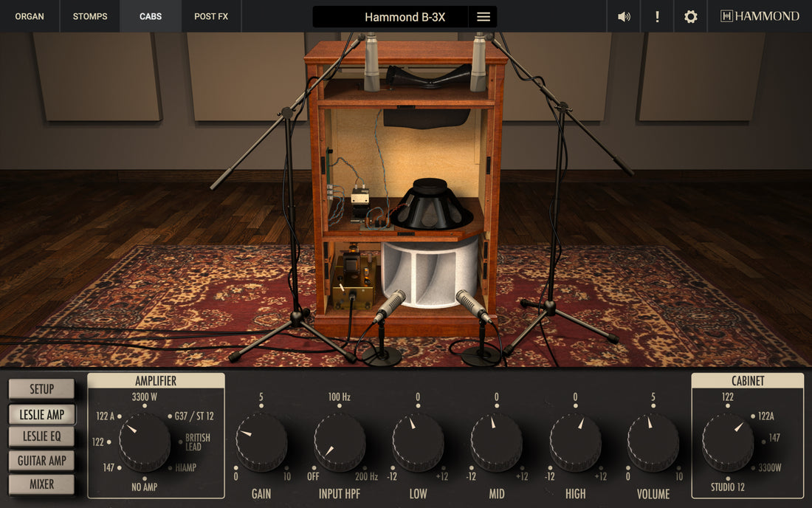Switch to the ORGAN tab
The height and width of the screenshot is (508, 812).
(30, 16)
